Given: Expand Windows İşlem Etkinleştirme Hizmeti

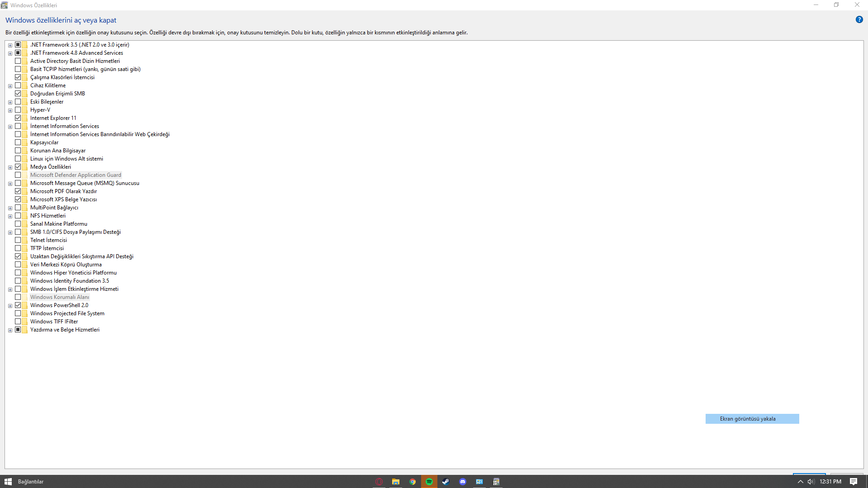Looking at the screenshot, I should pos(10,289).
